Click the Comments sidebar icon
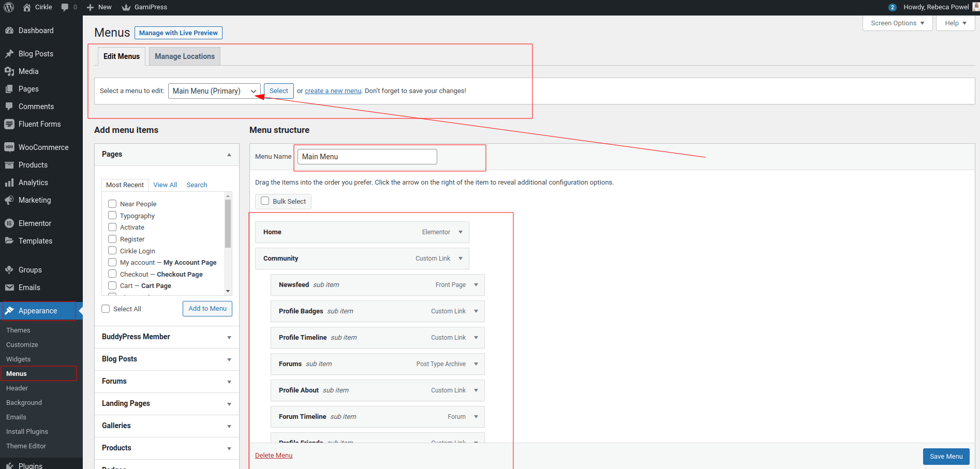Image resolution: width=980 pixels, height=469 pixels. (9, 107)
